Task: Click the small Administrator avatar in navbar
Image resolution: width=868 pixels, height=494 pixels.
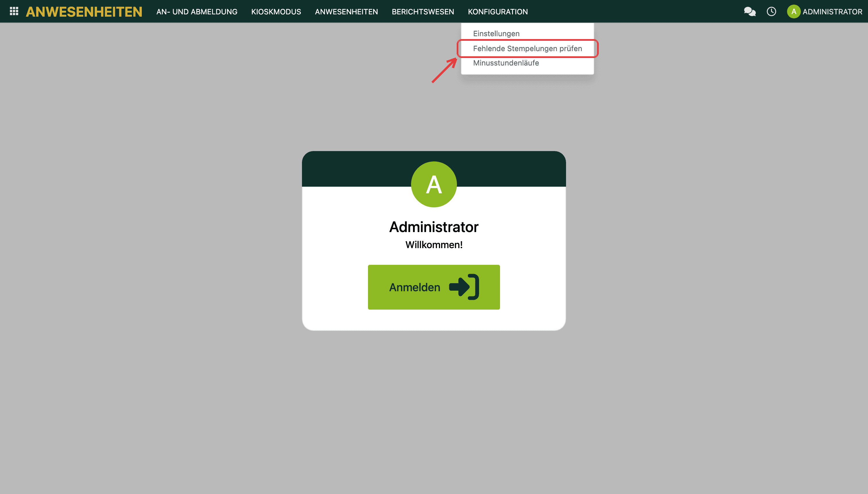Action: 793,11
